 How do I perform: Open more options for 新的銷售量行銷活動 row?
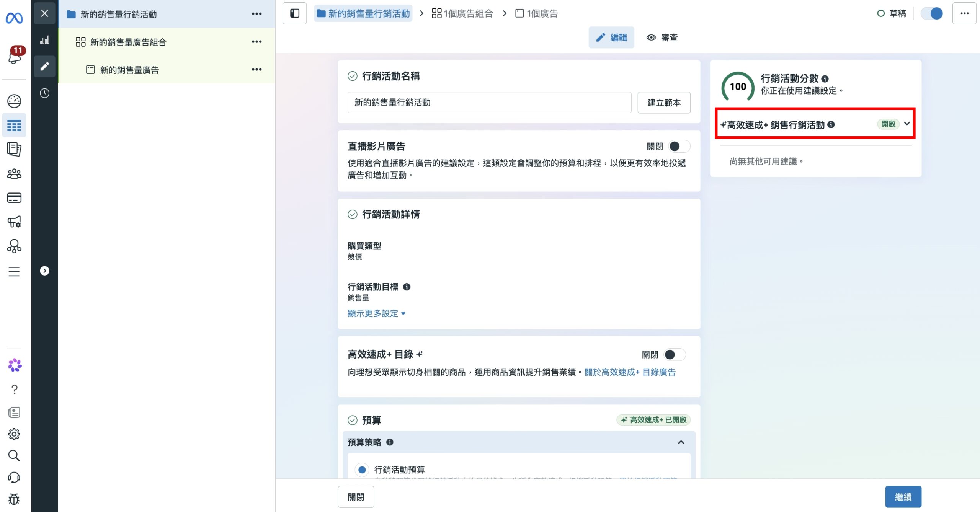click(256, 14)
